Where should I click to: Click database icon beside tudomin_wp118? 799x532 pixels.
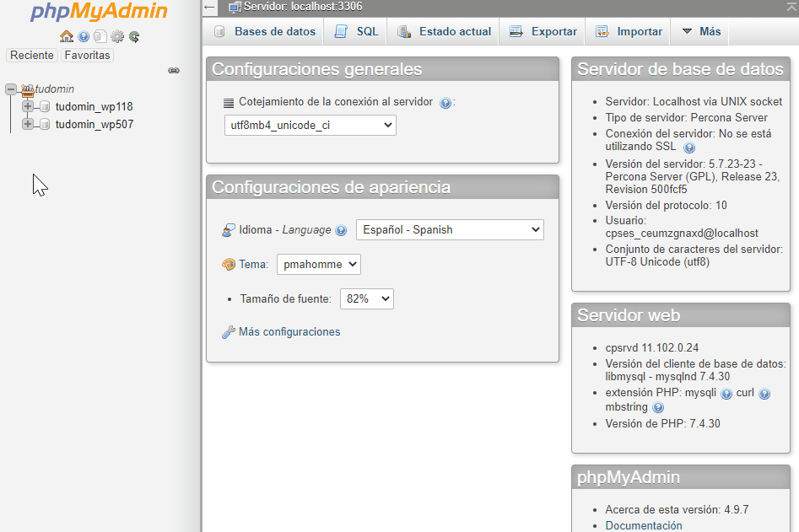(45, 107)
